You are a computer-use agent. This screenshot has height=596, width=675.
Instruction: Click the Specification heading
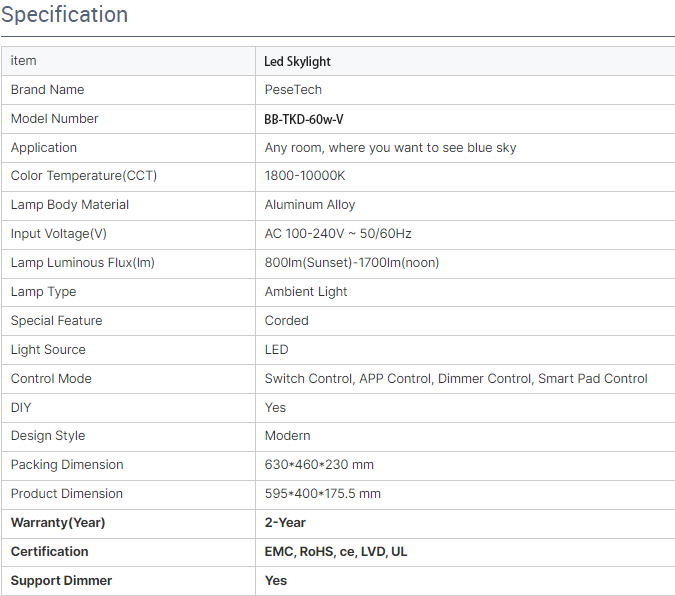[x=65, y=15]
